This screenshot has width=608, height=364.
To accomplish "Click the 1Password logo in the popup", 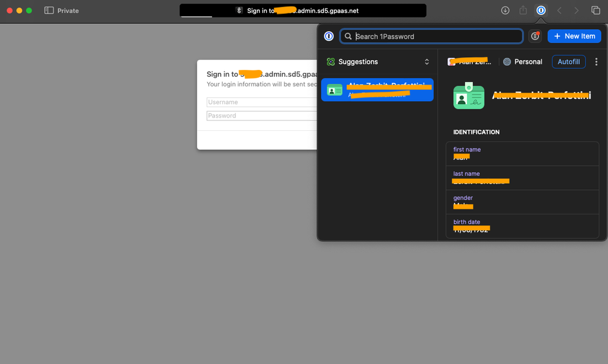I will click(x=329, y=37).
